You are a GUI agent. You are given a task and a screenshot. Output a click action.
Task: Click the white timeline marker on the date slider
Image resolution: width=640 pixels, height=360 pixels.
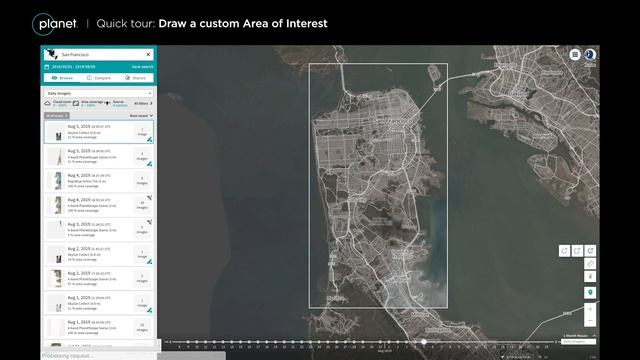424,342
